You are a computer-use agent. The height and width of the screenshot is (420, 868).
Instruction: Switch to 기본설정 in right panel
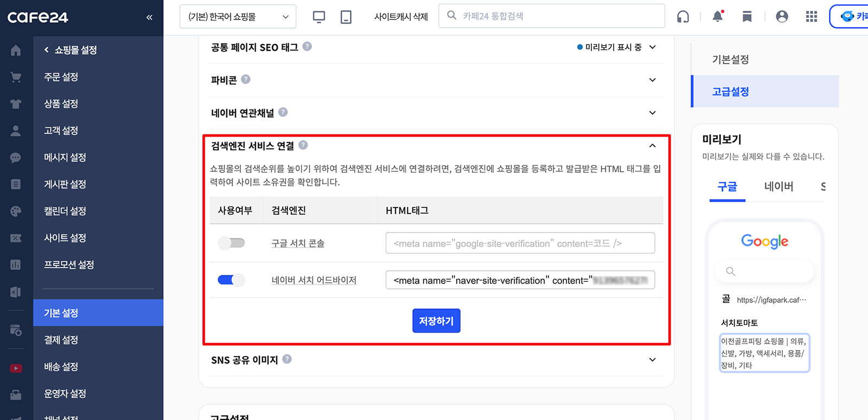click(x=730, y=60)
